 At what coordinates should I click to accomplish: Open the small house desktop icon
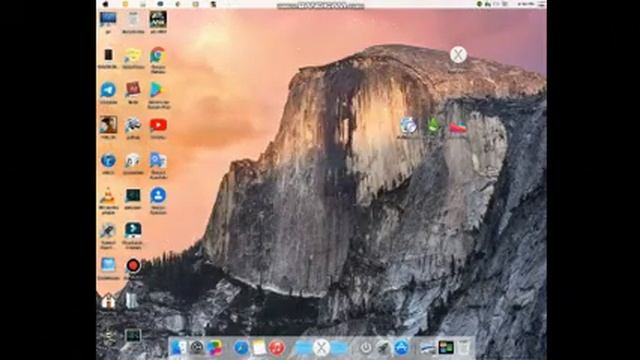(x=108, y=302)
